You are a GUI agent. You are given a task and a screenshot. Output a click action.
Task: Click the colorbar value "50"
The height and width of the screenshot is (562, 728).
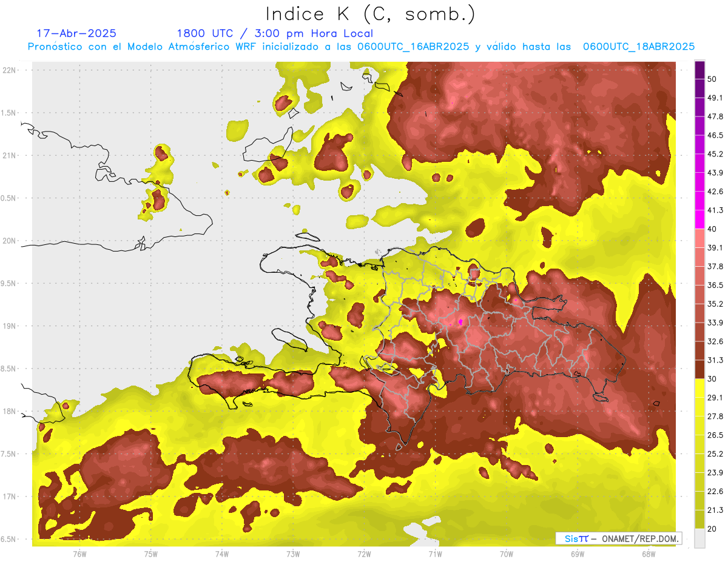(x=712, y=79)
